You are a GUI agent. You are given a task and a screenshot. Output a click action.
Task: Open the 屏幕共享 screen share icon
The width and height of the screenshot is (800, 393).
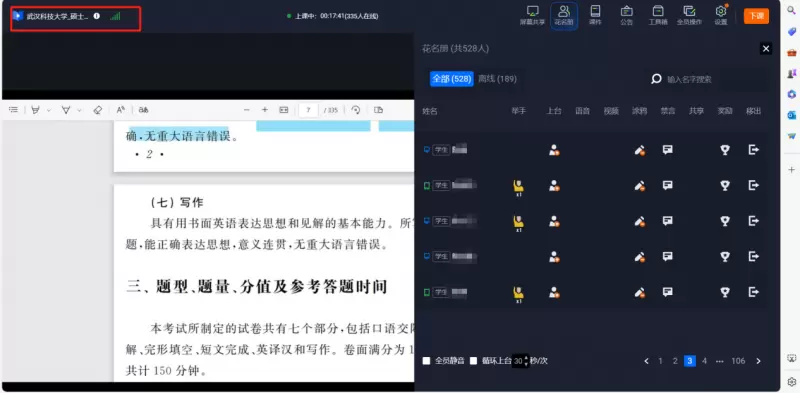[x=533, y=15]
